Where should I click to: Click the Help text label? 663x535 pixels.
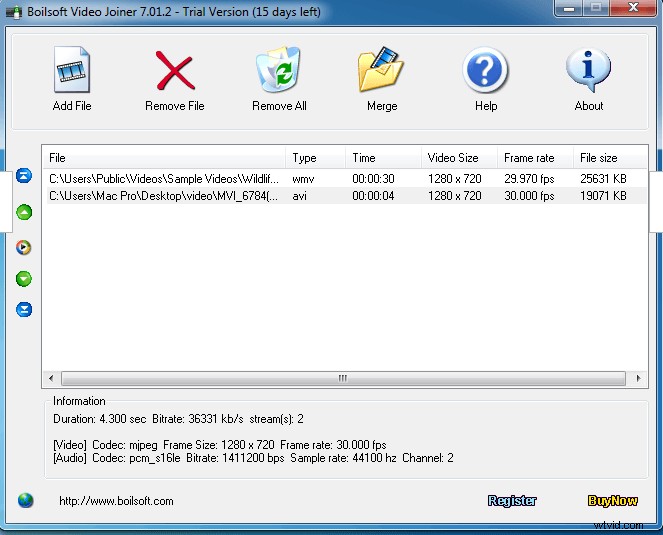coord(486,106)
